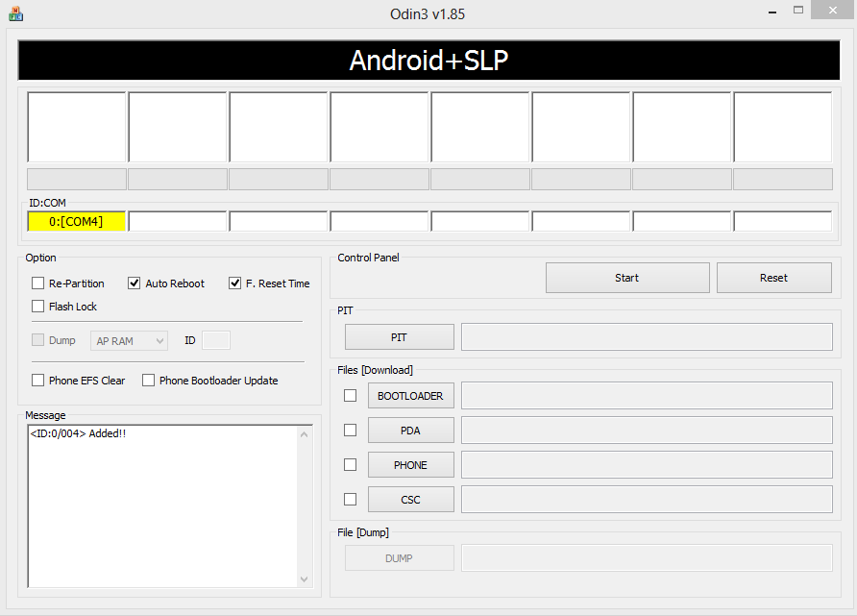Select a PHONE modem file
The width and height of the screenshot is (857, 616).
coord(411,465)
